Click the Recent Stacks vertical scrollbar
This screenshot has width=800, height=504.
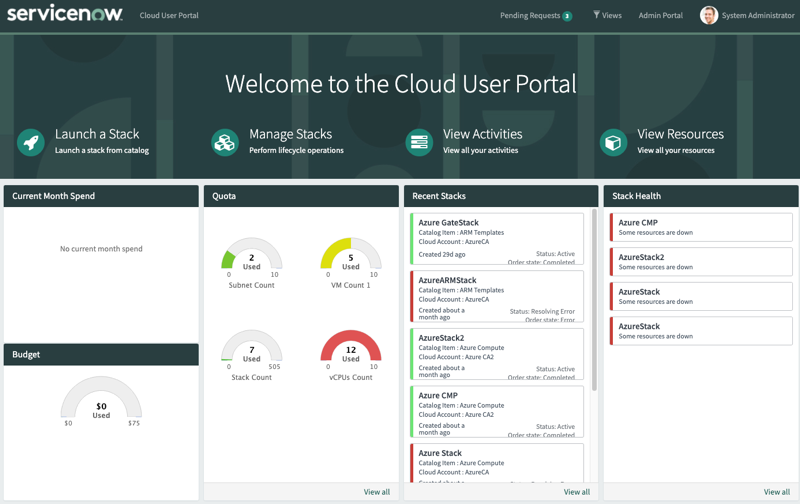594,300
